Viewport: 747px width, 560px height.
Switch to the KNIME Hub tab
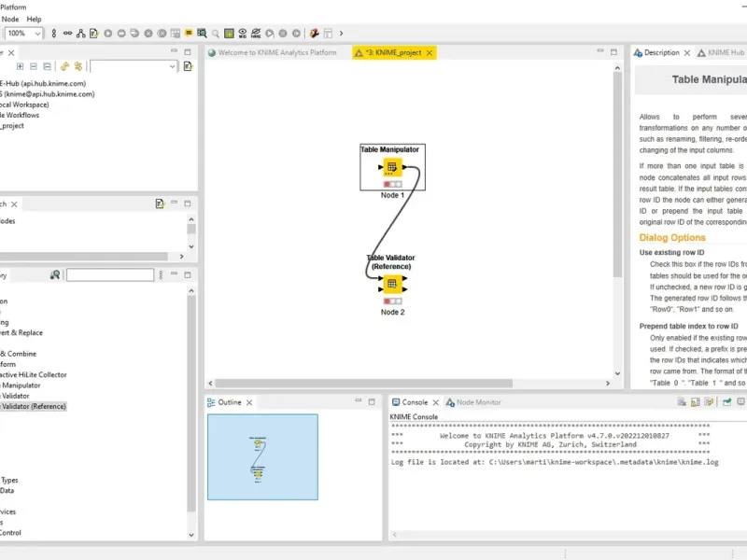tap(721, 52)
